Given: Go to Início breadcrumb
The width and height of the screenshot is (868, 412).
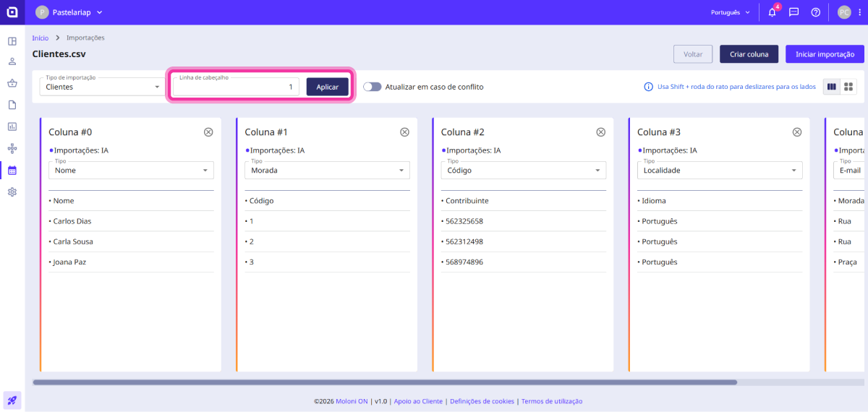Looking at the screenshot, I should 41,38.
